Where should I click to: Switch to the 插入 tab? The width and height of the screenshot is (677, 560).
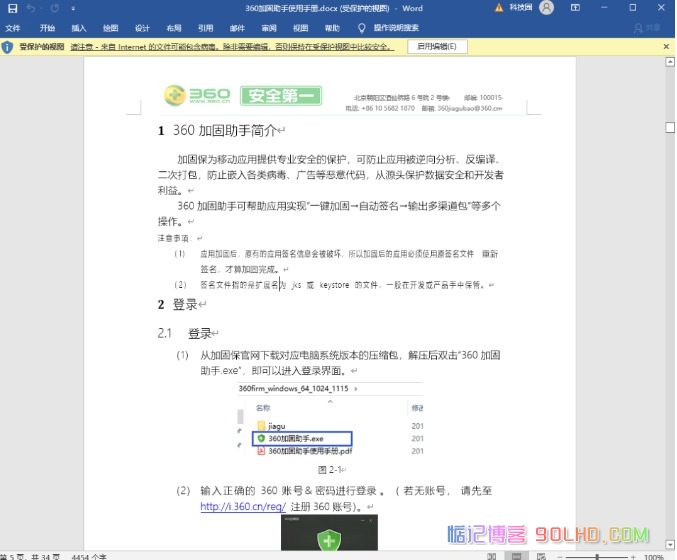(79, 28)
